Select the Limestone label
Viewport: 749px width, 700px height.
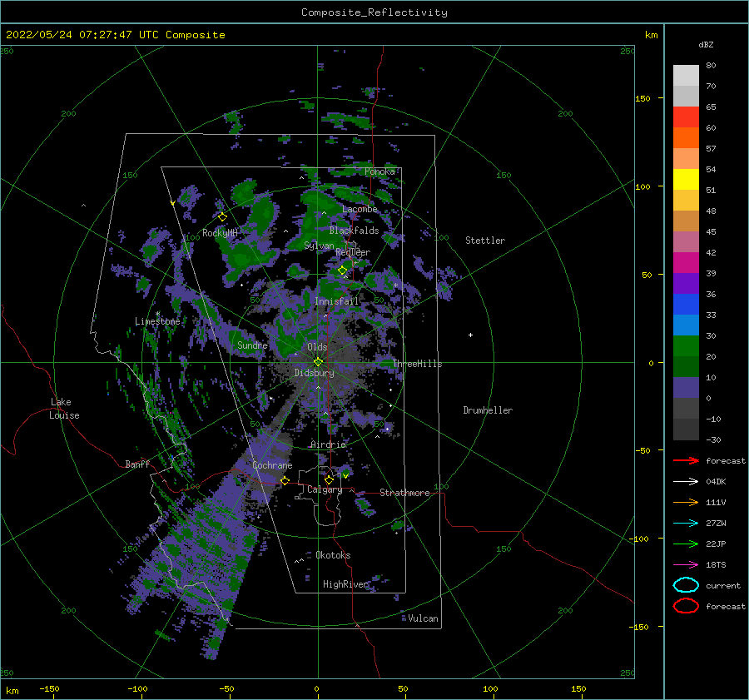(157, 321)
